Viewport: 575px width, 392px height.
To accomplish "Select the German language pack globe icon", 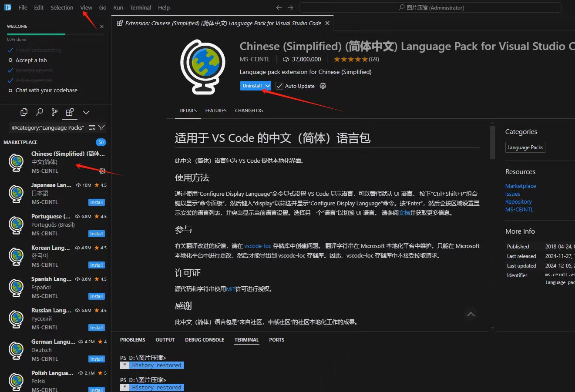I will [x=16, y=350].
